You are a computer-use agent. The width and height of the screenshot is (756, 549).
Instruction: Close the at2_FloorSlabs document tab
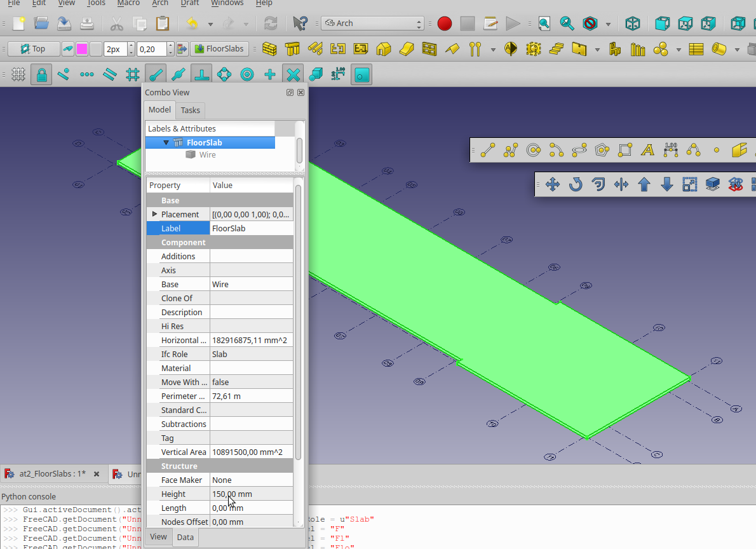click(x=97, y=474)
